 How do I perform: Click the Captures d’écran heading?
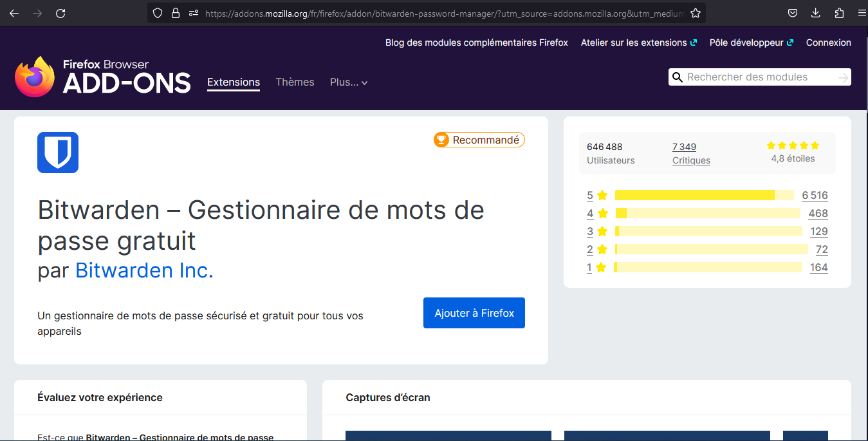pyautogui.click(x=388, y=397)
